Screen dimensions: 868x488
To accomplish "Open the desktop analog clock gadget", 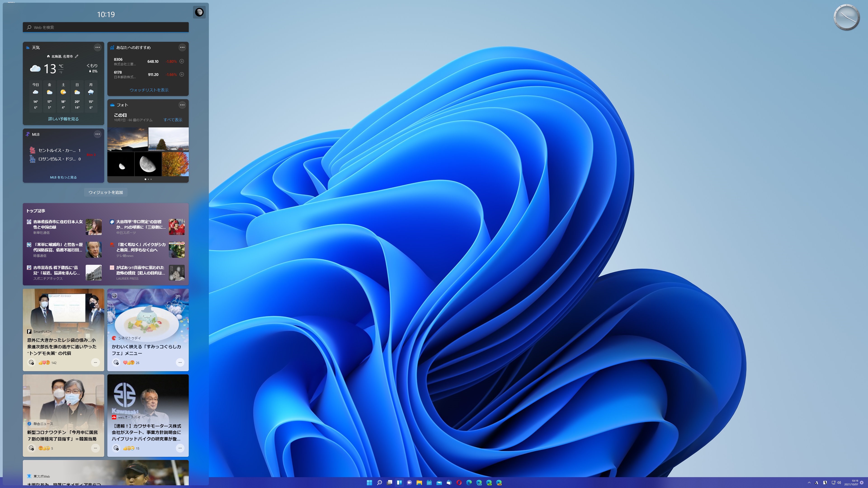I will [847, 18].
